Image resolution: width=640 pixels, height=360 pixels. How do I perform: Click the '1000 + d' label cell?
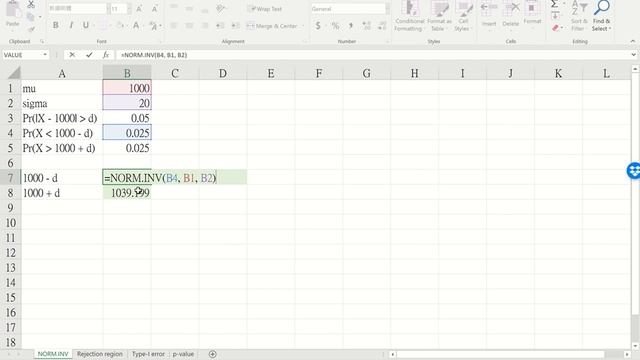62,193
